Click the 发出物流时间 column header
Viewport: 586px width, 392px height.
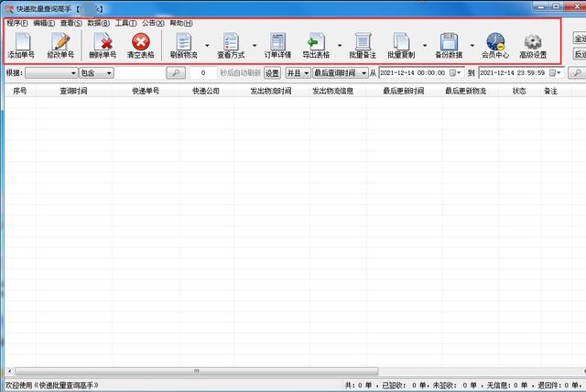[271, 91]
